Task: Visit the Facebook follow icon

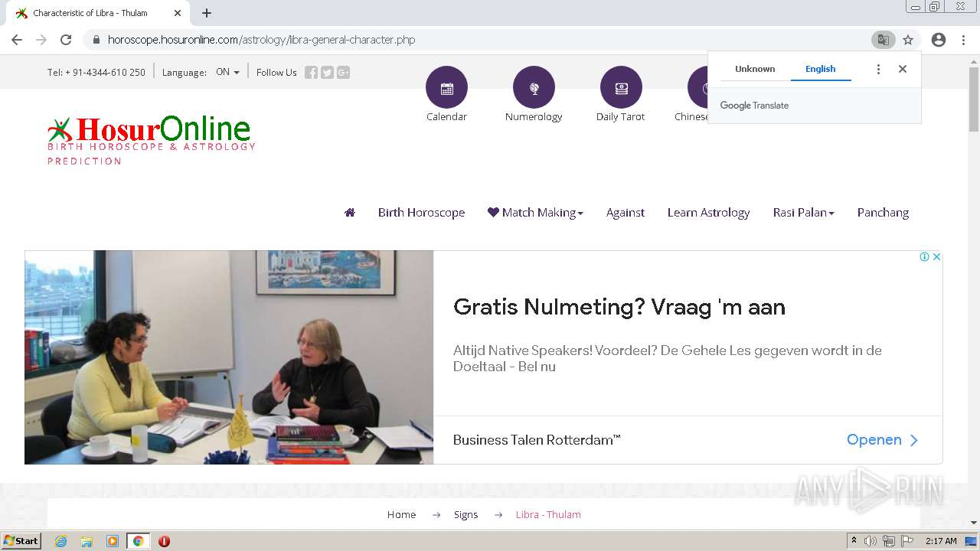Action: click(311, 73)
